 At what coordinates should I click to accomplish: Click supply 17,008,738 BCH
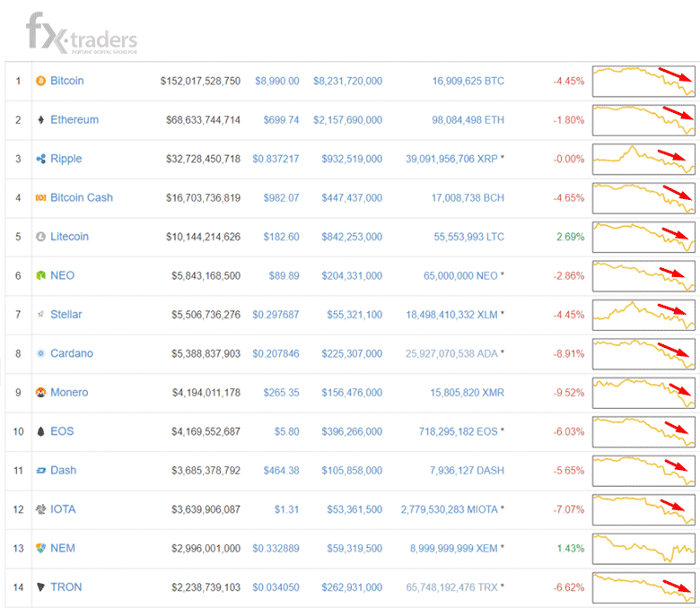[x=468, y=197]
